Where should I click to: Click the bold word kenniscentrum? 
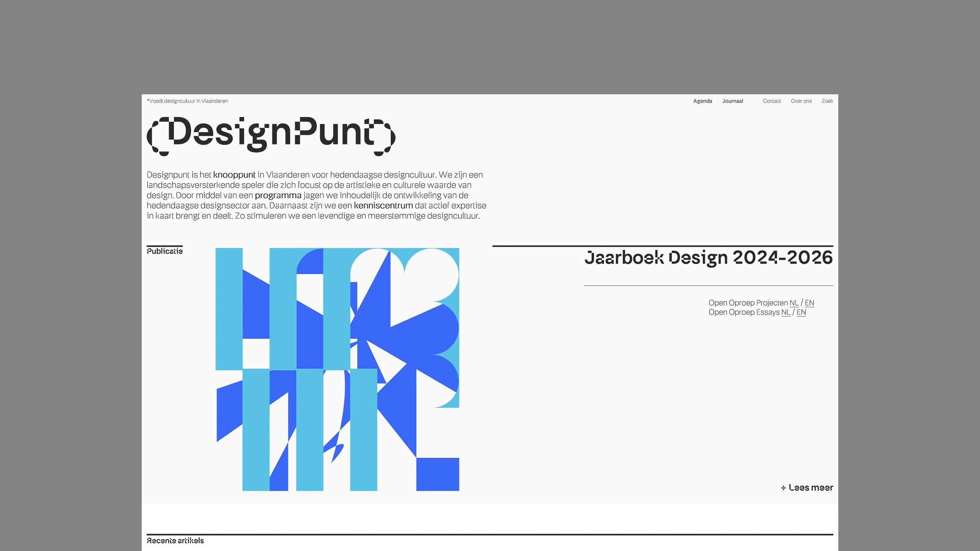(383, 206)
